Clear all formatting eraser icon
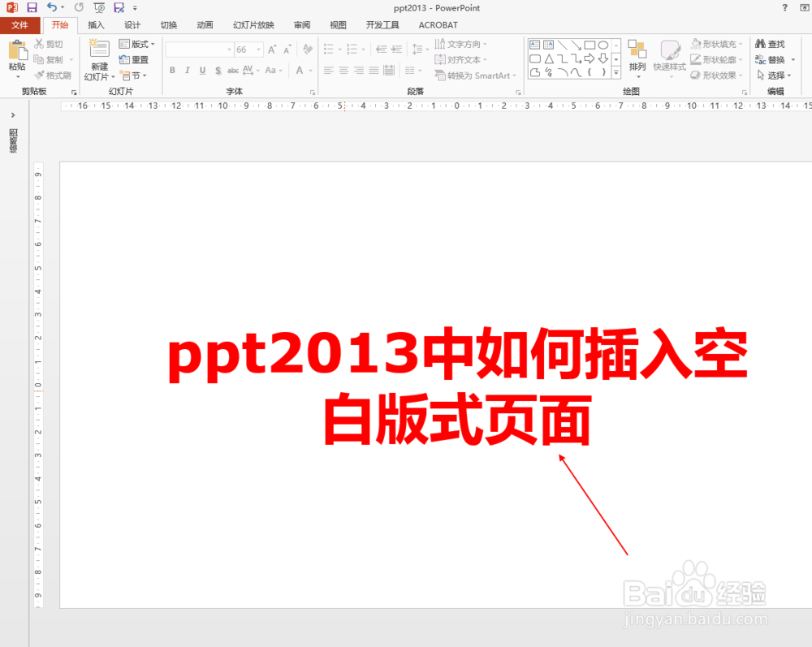The width and height of the screenshot is (812, 647). [x=308, y=50]
